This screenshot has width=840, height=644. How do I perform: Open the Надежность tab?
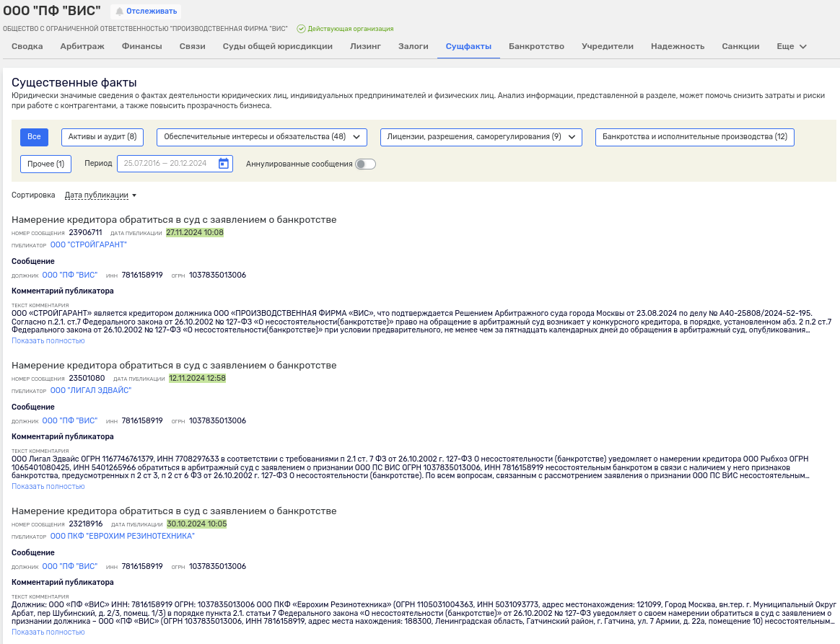pos(678,47)
